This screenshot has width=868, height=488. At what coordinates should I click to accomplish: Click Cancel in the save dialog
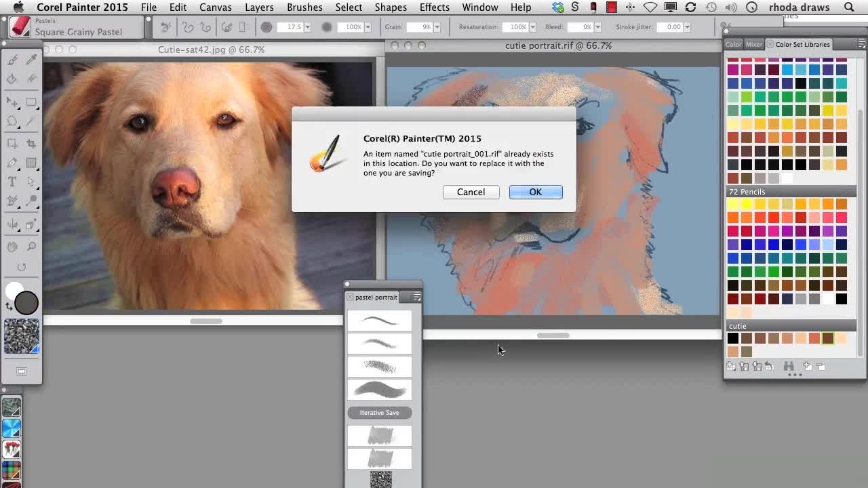(x=471, y=192)
